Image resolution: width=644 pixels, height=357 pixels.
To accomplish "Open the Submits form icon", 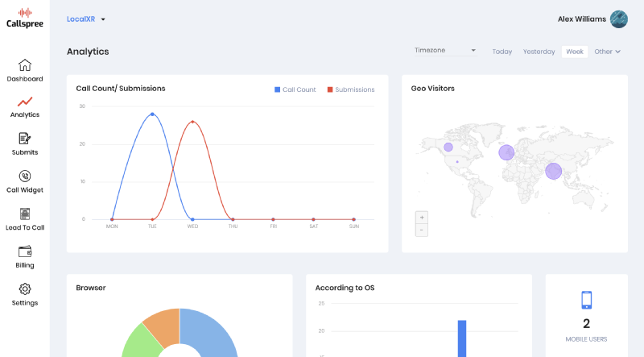I will click(25, 139).
